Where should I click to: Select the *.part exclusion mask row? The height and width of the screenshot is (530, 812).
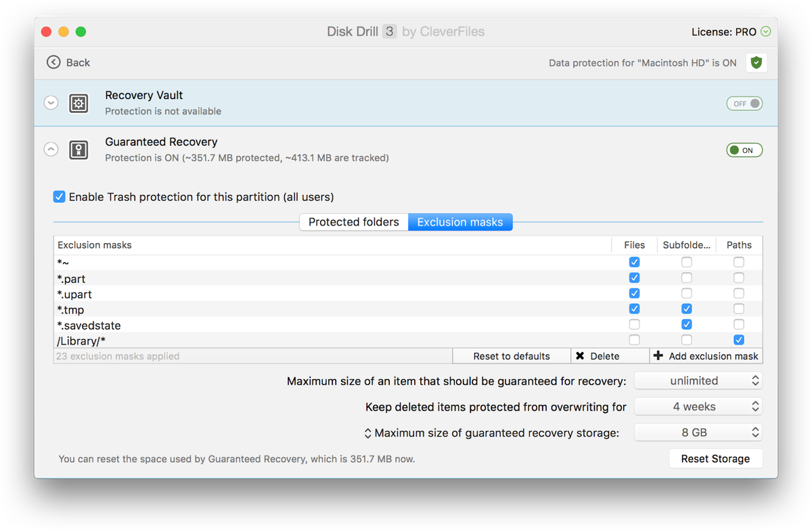coord(408,278)
